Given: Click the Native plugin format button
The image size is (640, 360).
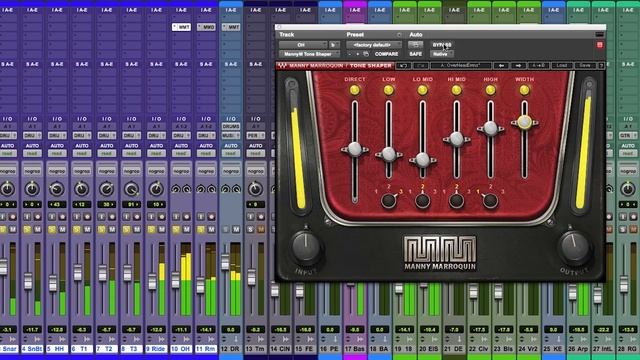Looking at the screenshot, I should [x=441, y=54].
